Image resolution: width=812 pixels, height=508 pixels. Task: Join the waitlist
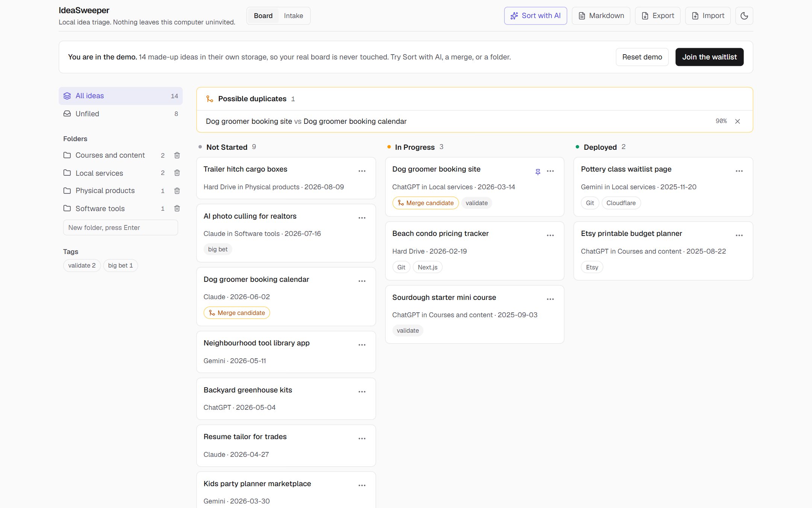point(709,57)
